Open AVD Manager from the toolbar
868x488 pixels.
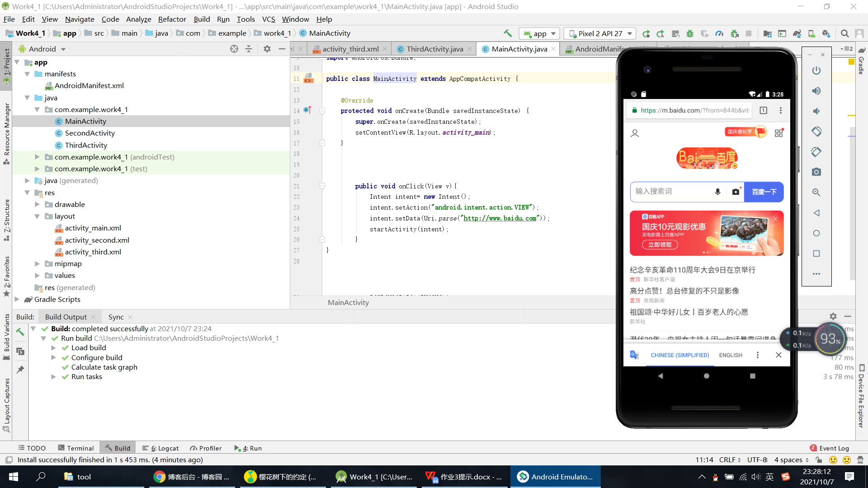pos(811,33)
